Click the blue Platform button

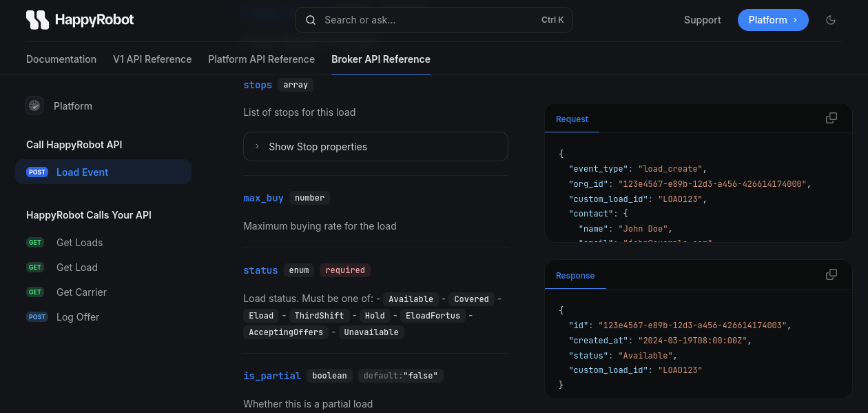[x=773, y=20]
